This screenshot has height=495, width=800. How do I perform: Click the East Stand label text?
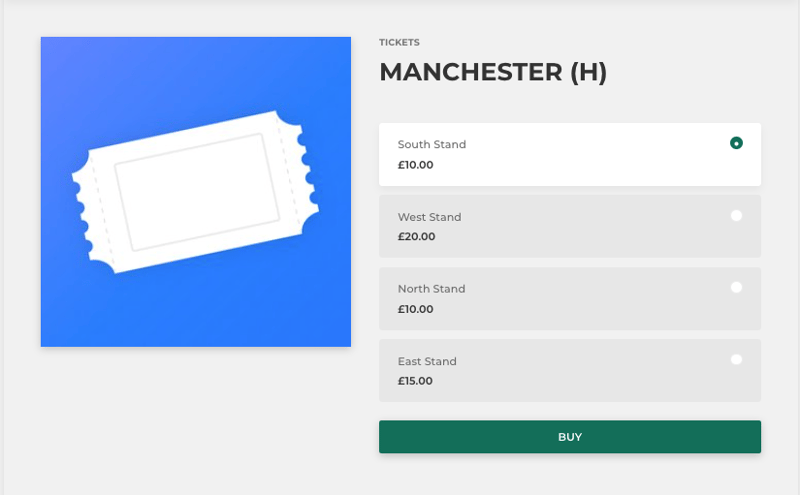click(x=427, y=361)
